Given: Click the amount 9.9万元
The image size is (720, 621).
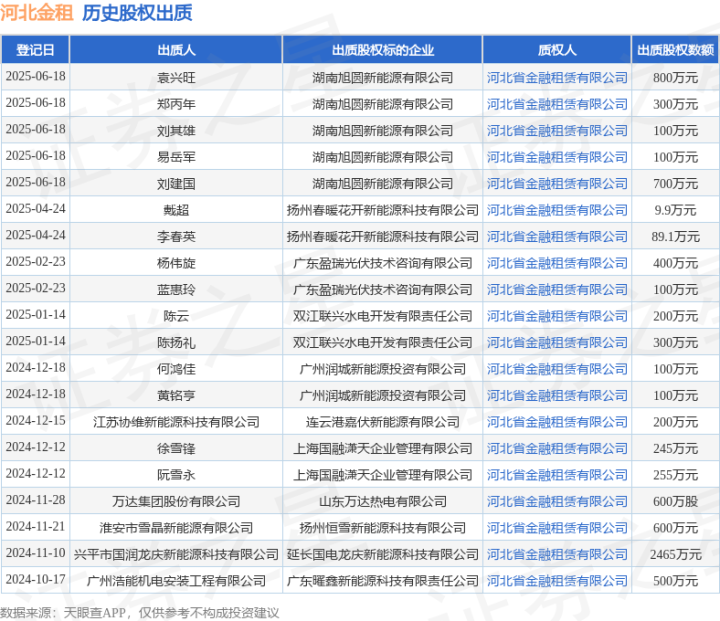Looking at the screenshot, I should pyautogui.click(x=675, y=210).
